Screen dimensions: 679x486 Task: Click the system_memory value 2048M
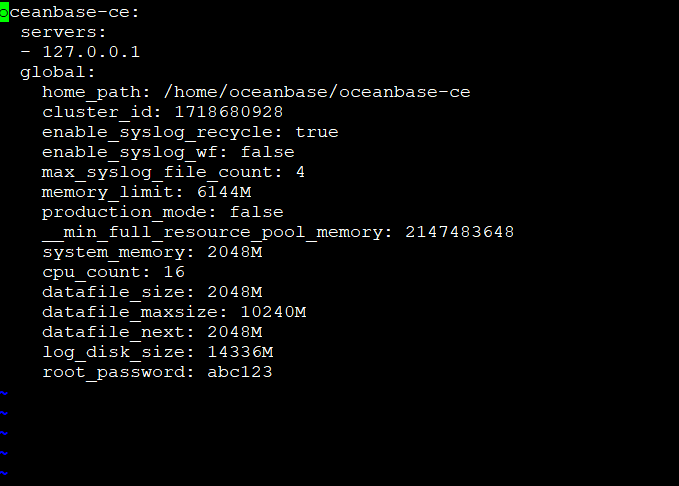tap(235, 252)
